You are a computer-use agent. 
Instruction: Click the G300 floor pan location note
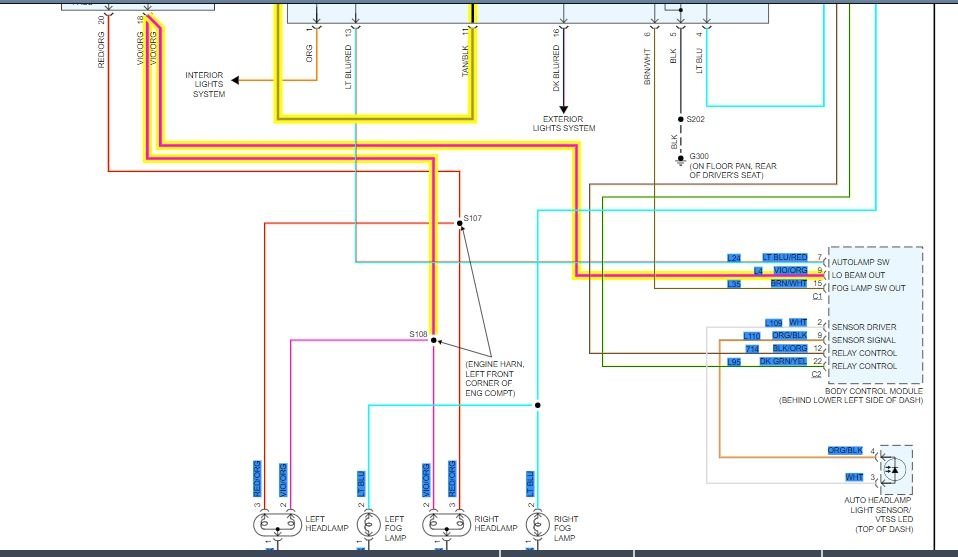tap(733, 170)
